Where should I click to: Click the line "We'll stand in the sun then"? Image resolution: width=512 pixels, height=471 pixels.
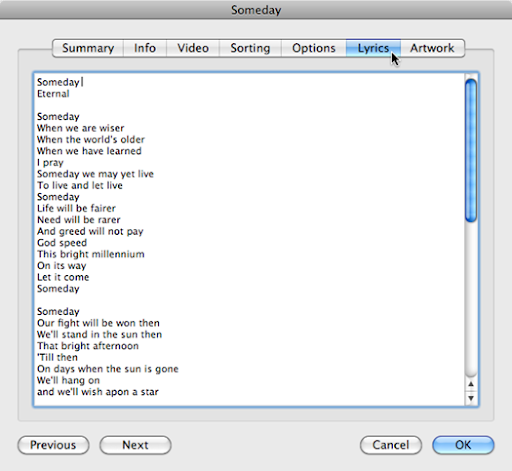pyautogui.click(x=100, y=335)
